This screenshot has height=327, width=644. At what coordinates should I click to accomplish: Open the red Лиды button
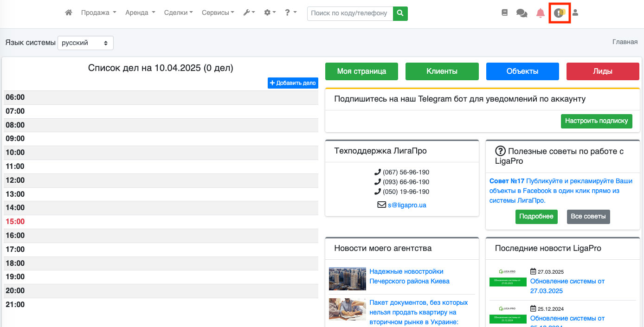pos(603,71)
